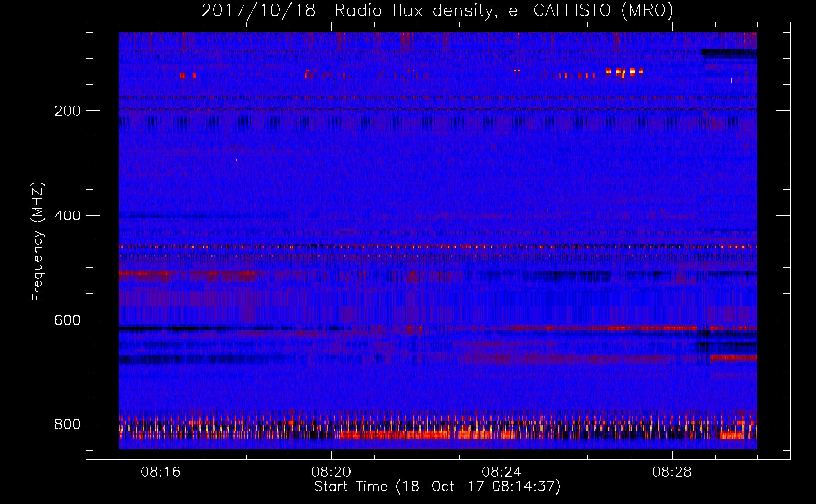Click the "Frequency (MHZ)" axis label
This screenshot has width=816, height=504.
(37, 242)
